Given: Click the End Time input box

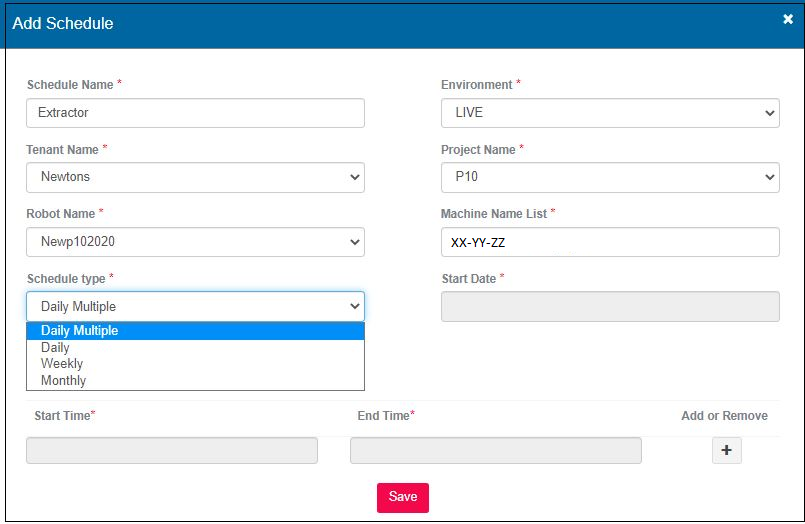Looking at the screenshot, I should pyautogui.click(x=495, y=451).
